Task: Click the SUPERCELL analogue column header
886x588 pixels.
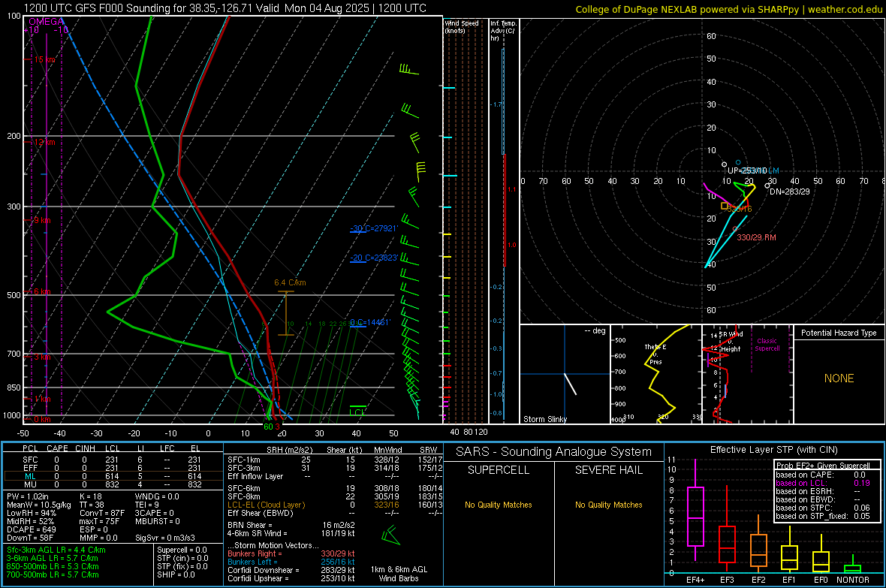Action: pos(499,470)
